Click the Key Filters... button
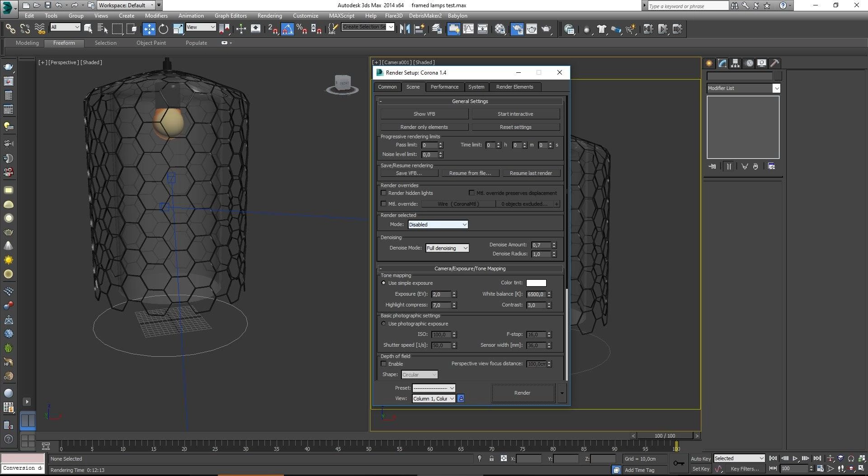This screenshot has height=476, width=868. 745,469
